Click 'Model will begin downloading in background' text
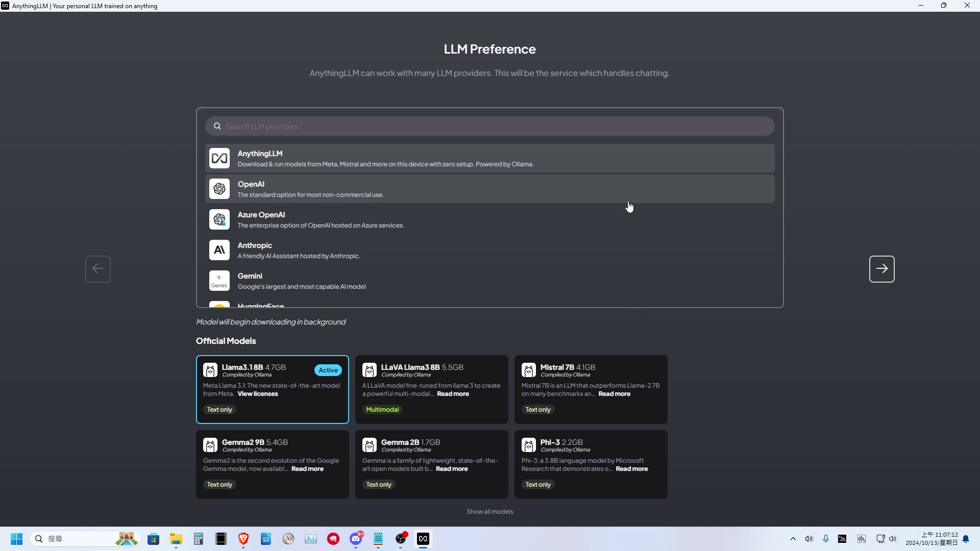 pyautogui.click(x=271, y=322)
